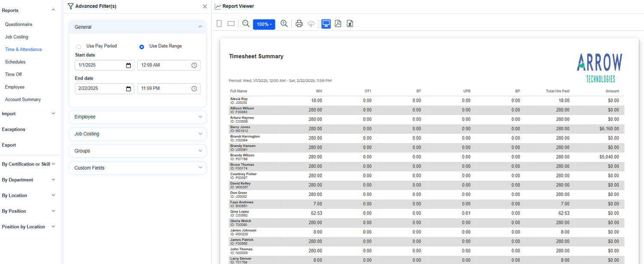
Task: Open the Start date calendar picker
Action: [x=128, y=65]
